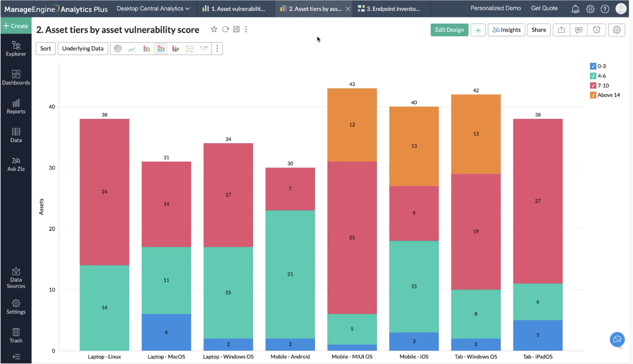Viewport: 633px width, 364px height.
Task: Open Ask Zia in the sidebar
Action: coord(16,164)
